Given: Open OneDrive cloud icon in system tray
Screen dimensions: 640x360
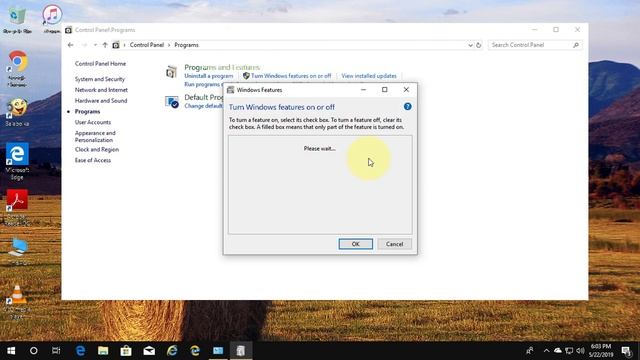Looking at the screenshot, I should tap(558, 351).
